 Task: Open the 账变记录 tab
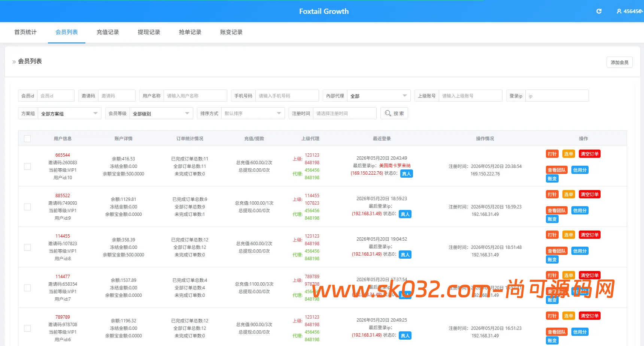click(x=231, y=32)
